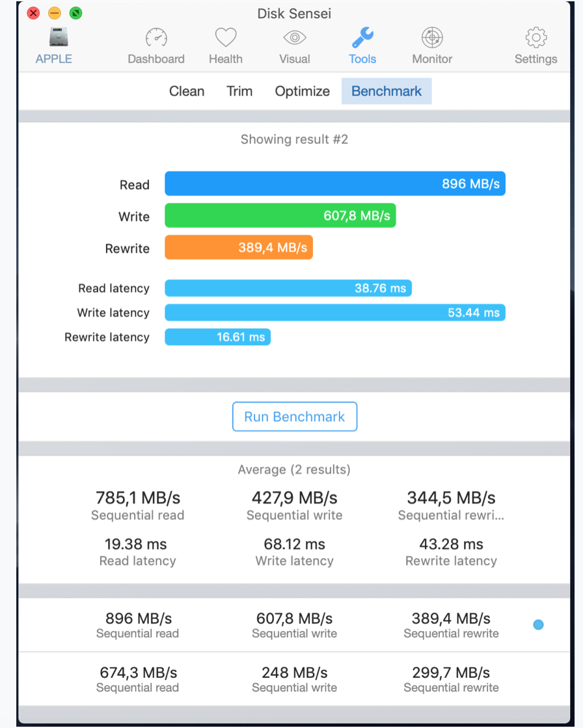Open the Dashboard gauge view

156,46
